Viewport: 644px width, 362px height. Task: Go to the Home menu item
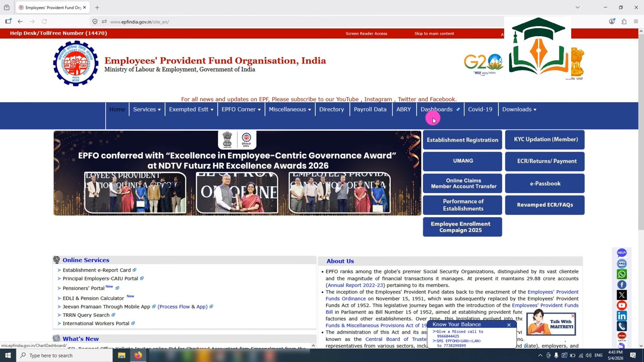pyautogui.click(x=117, y=109)
